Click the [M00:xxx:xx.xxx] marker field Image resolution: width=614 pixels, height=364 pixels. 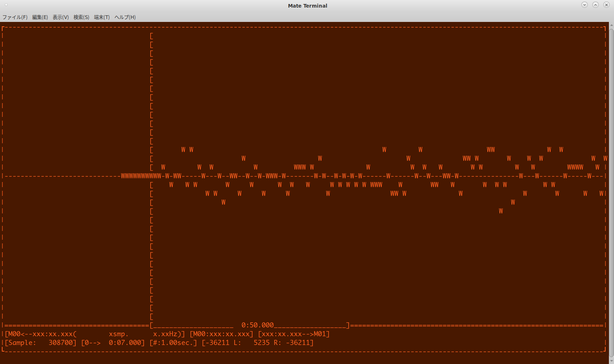pos(221,334)
